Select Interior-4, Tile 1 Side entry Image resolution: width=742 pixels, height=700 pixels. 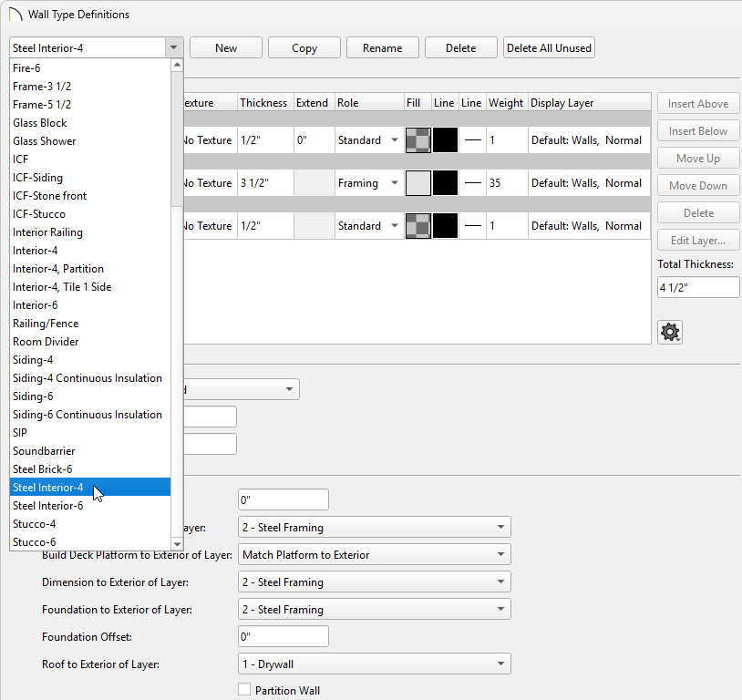[90, 287]
